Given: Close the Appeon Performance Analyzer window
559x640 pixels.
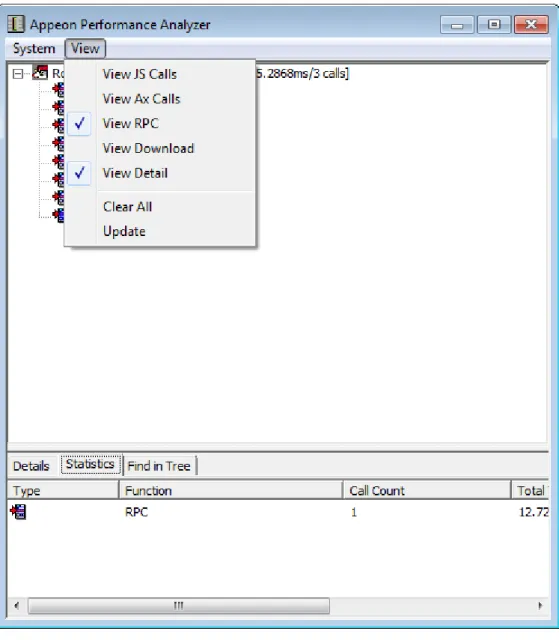Looking at the screenshot, I should [x=531, y=24].
